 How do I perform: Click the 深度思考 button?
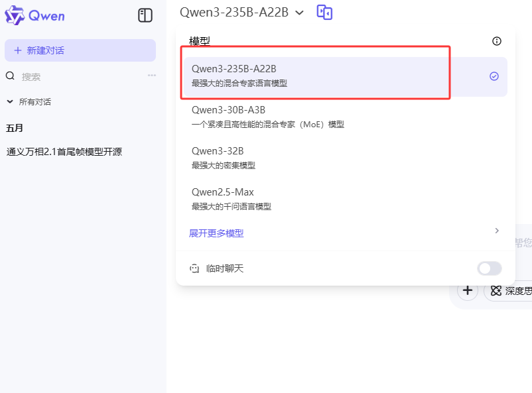click(x=508, y=291)
